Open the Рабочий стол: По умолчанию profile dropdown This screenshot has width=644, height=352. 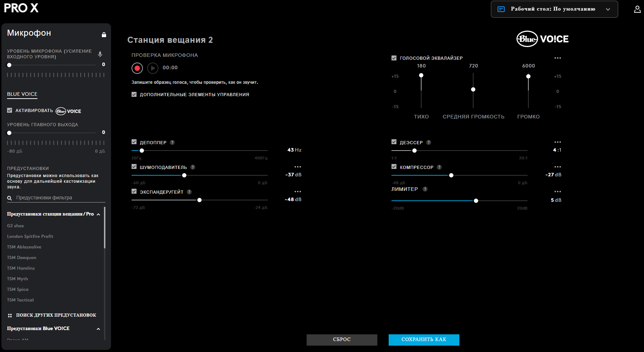pyautogui.click(x=554, y=9)
